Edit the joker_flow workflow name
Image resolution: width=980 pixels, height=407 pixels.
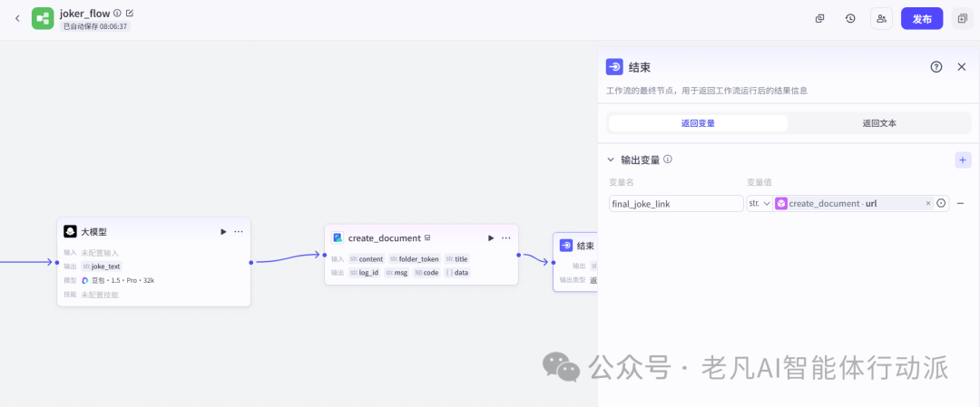(130, 13)
